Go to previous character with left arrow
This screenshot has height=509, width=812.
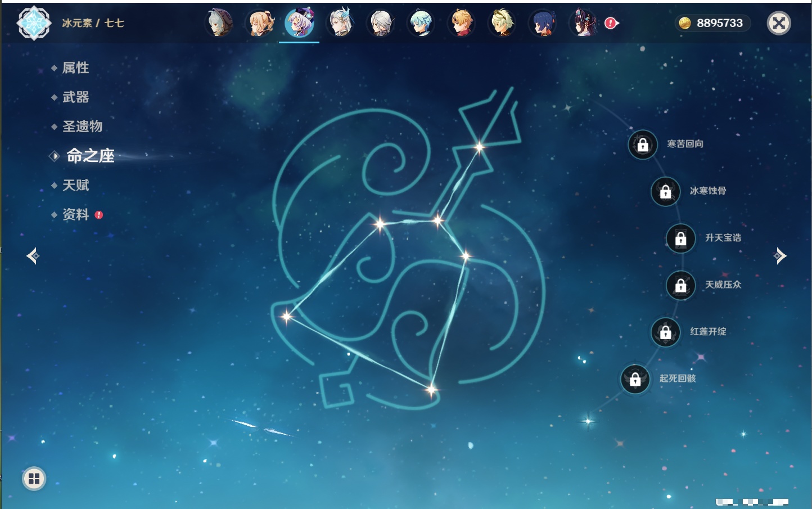pyautogui.click(x=33, y=256)
